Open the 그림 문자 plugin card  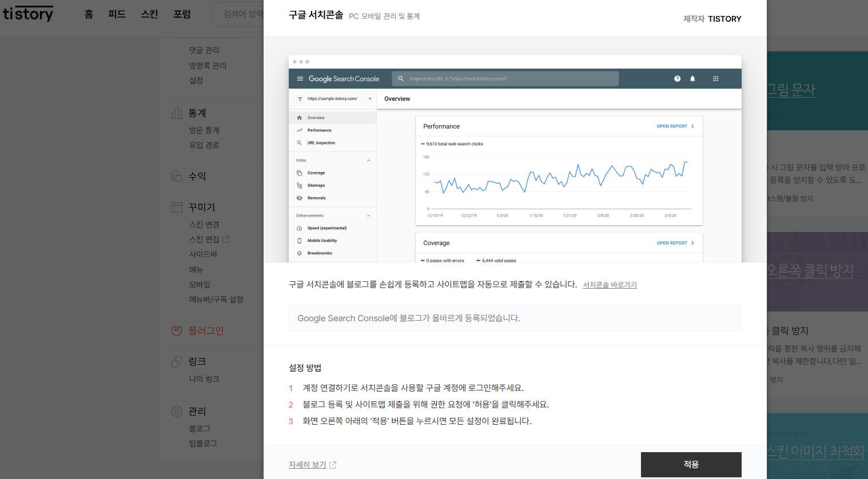pos(817,133)
